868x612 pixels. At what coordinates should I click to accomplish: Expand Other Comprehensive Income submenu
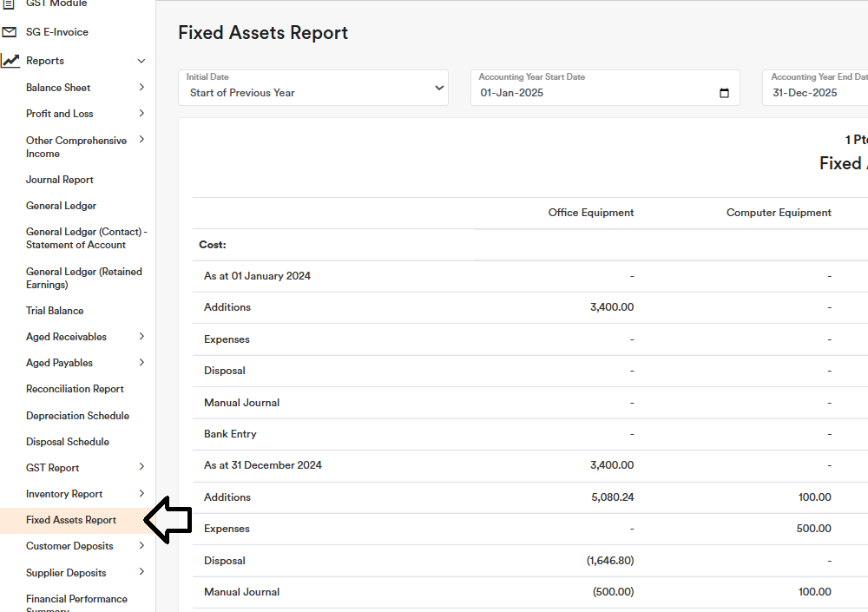click(141, 140)
